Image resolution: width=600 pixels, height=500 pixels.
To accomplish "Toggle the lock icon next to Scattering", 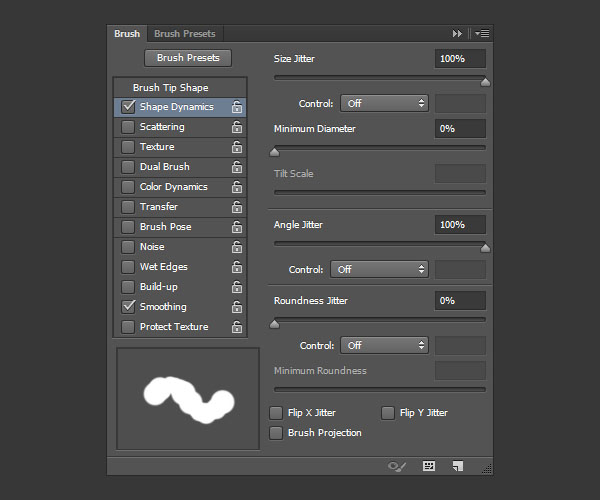I will (x=237, y=127).
